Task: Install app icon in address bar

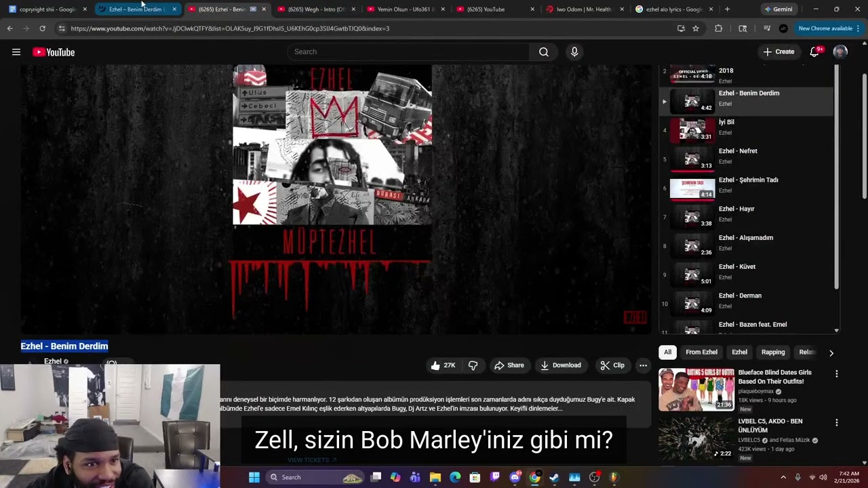Action: [681, 28]
